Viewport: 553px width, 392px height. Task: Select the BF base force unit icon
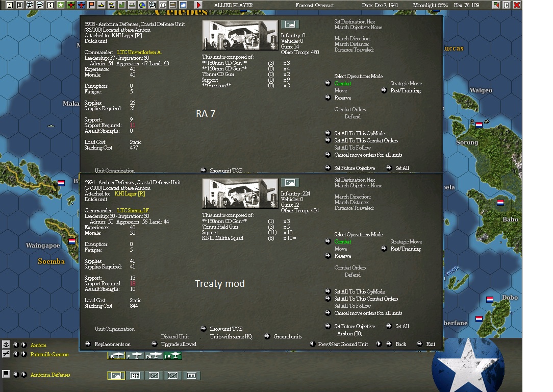click(135, 376)
